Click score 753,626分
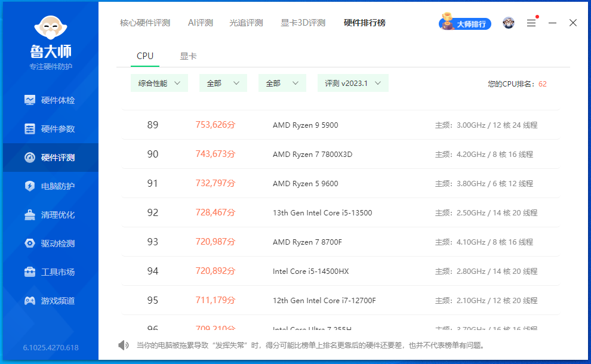The height and width of the screenshot is (364, 591). [x=216, y=125]
